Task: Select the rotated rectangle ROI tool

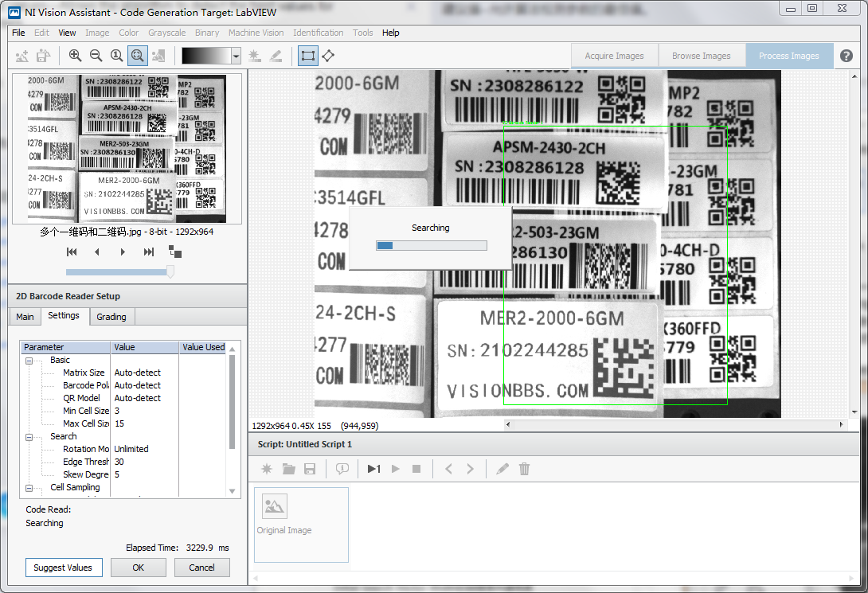Action: (x=328, y=56)
